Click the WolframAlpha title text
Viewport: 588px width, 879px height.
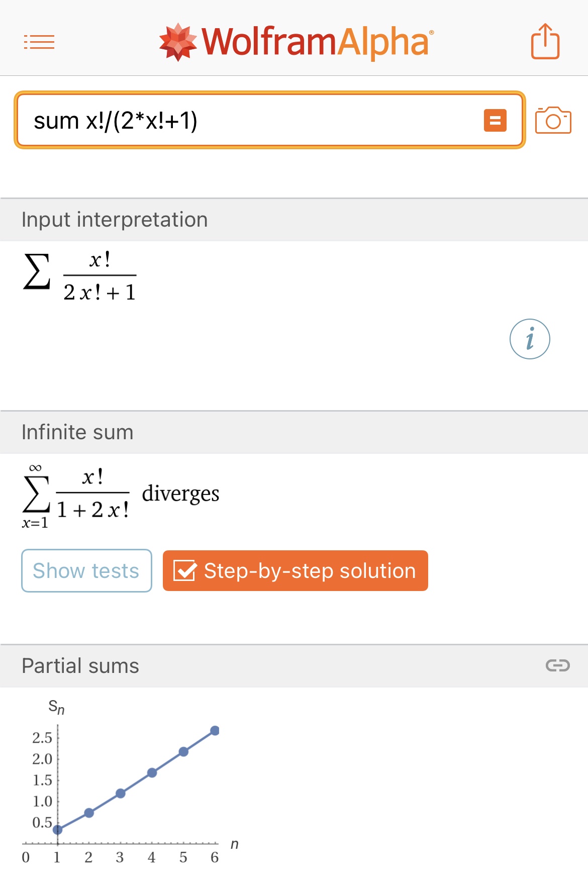[317, 42]
